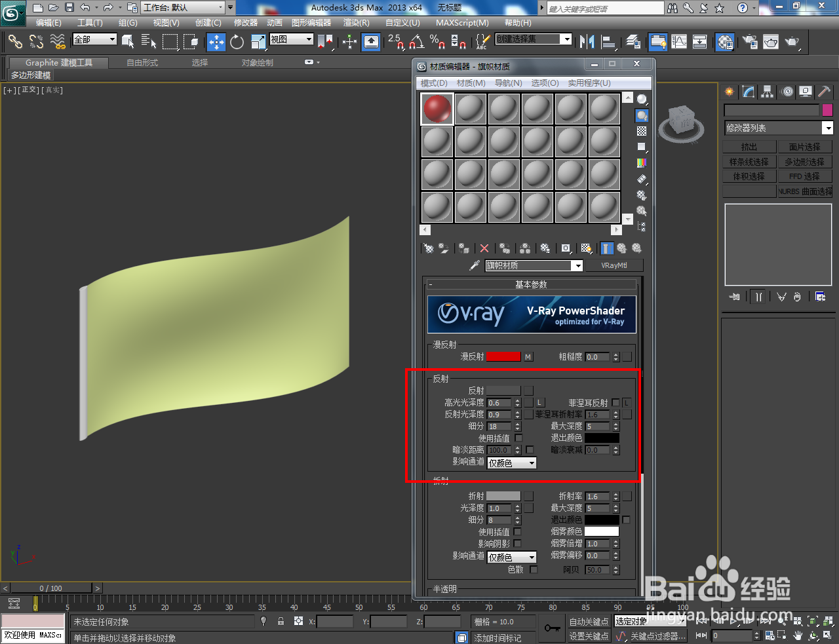Open 实用程序(U) menu in material editor

(589, 83)
